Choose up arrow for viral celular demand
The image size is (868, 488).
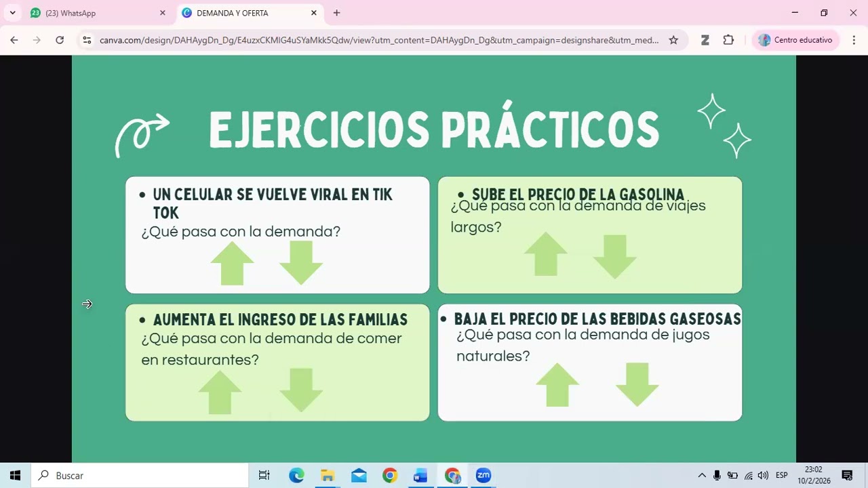tap(233, 263)
